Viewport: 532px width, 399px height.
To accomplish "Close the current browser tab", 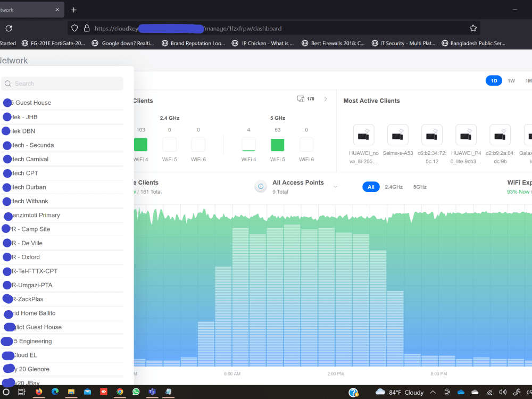I will point(57,10).
